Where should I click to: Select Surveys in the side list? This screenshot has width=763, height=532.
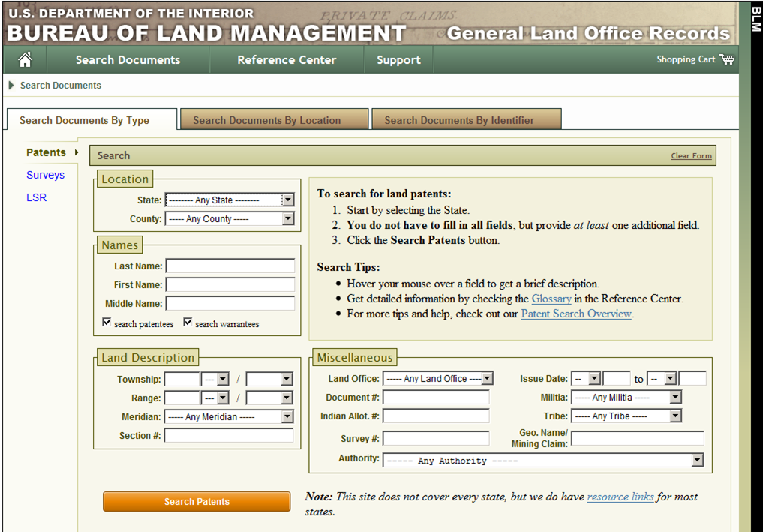[x=45, y=175]
